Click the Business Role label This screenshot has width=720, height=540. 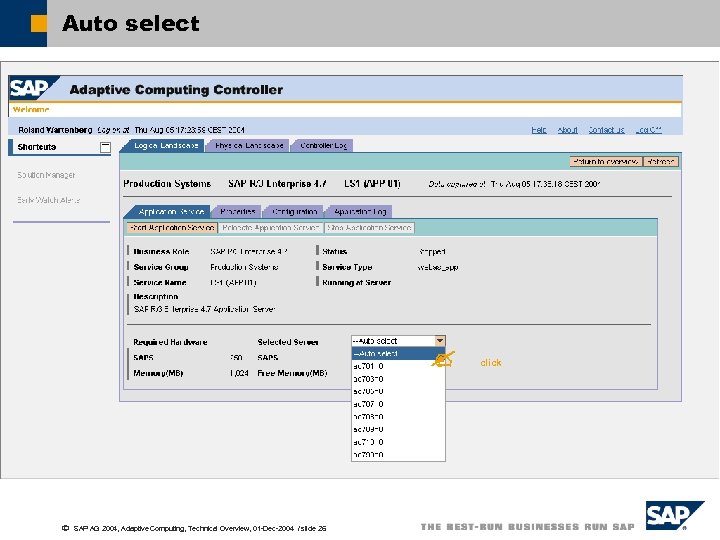(161, 252)
